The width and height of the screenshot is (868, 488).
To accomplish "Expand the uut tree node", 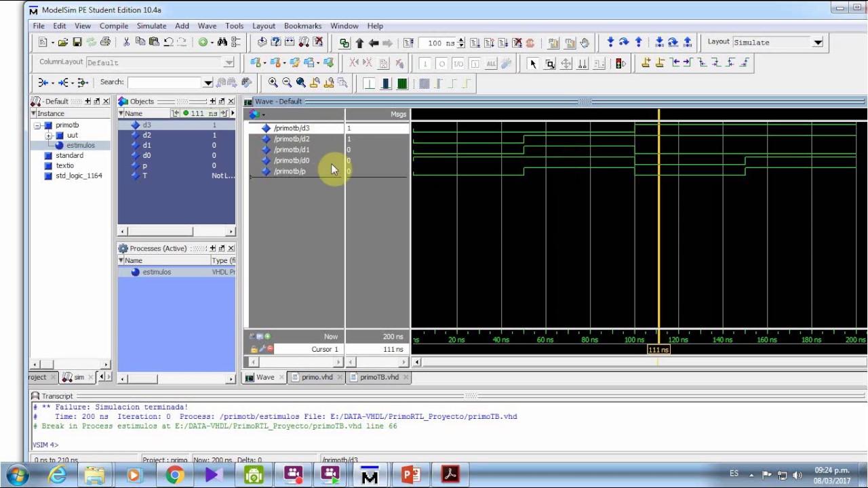I will pos(49,136).
